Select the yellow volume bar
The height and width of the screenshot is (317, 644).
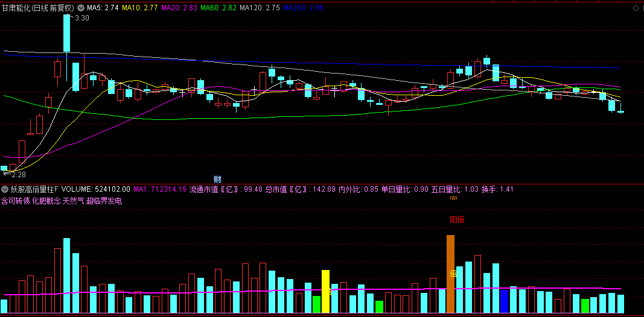pyautogui.click(x=325, y=291)
